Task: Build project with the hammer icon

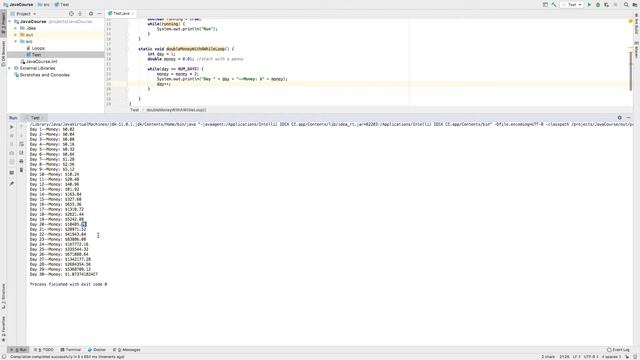Action: pyautogui.click(x=554, y=4)
